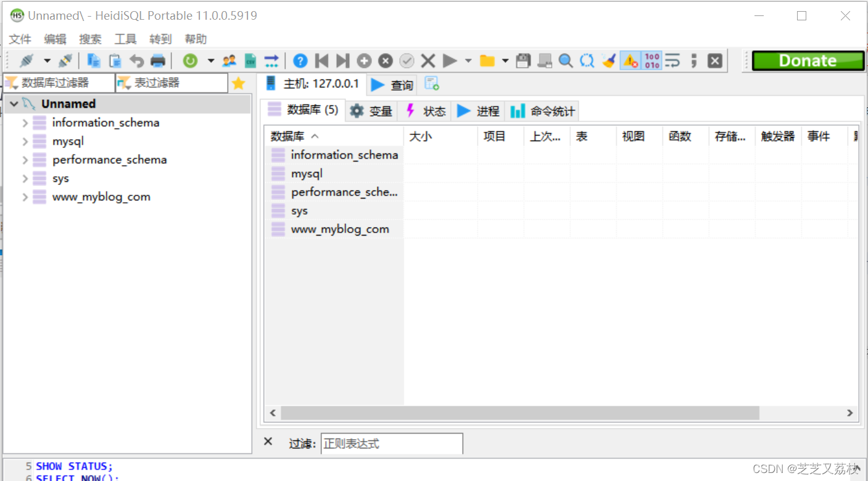Viewport: 868px width, 481px height.
Task: Click the green Refresh icon
Action: click(190, 60)
